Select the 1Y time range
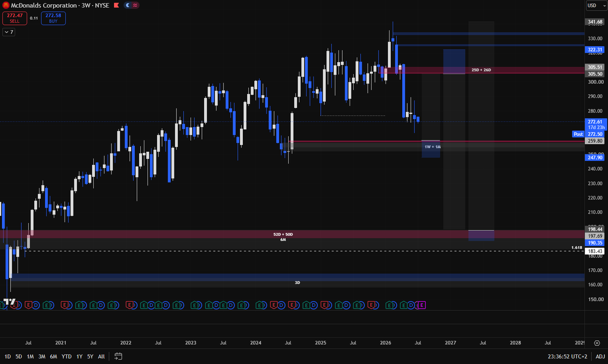Viewport: 608px width, 364px height. tap(79, 356)
